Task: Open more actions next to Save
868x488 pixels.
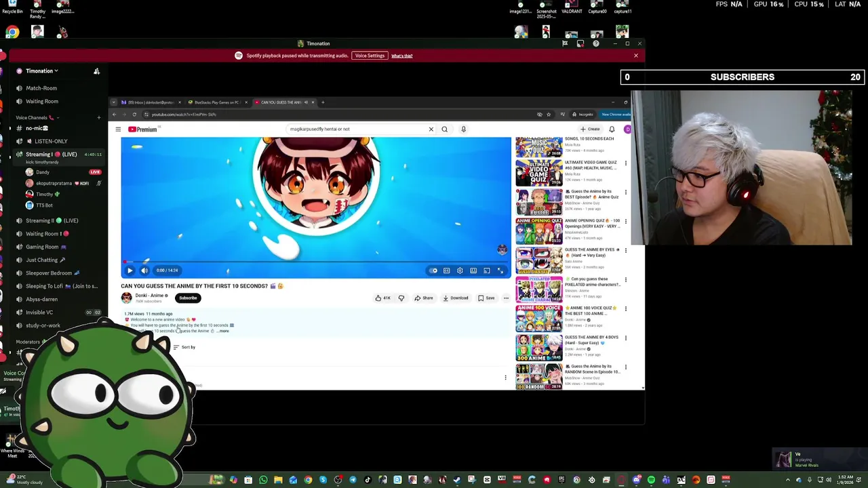Action: (x=506, y=298)
